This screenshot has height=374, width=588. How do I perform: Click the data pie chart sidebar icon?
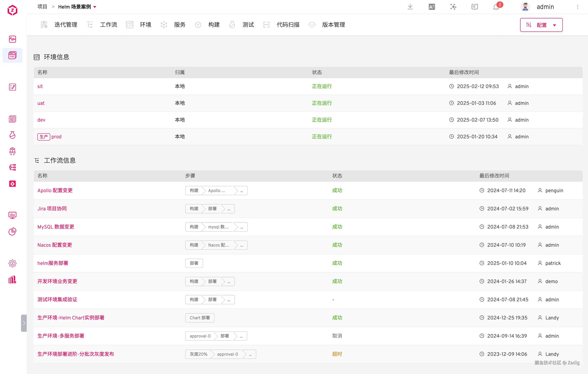(x=12, y=231)
